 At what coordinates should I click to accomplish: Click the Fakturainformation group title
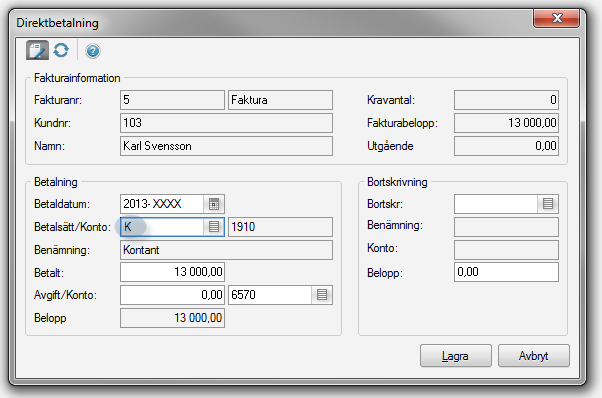77,78
